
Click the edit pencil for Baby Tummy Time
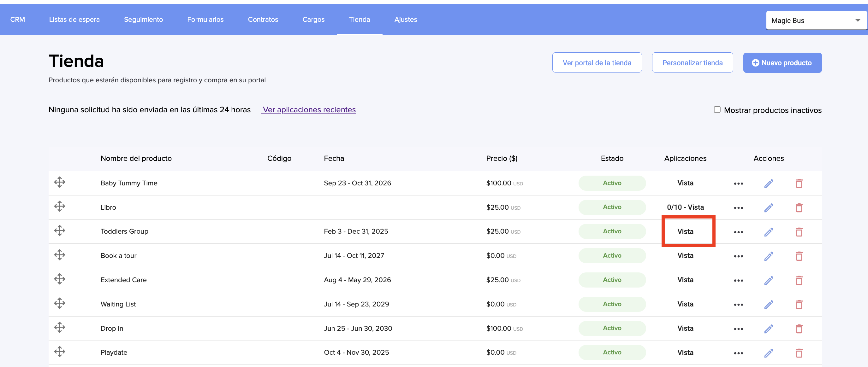pos(768,183)
